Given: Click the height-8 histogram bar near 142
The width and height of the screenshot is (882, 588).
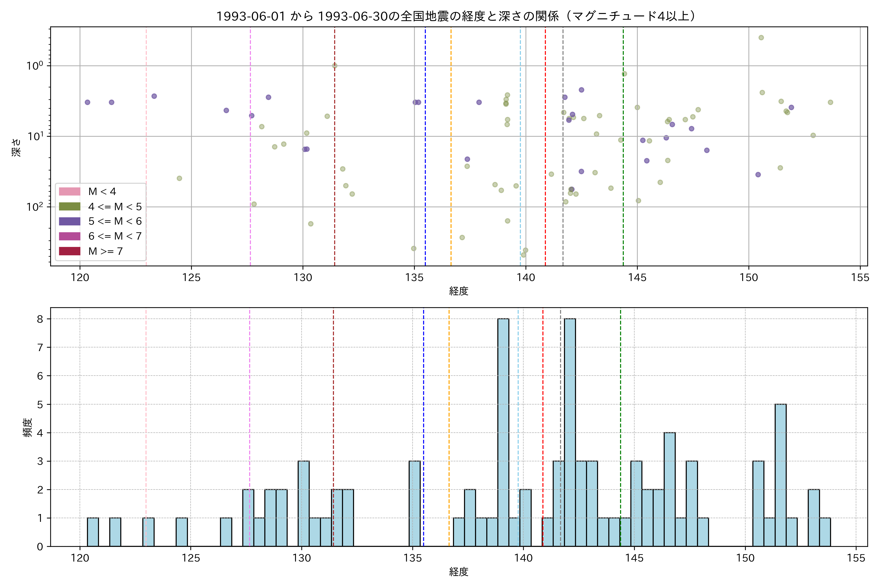Looking at the screenshot, I should click(570, 432).
